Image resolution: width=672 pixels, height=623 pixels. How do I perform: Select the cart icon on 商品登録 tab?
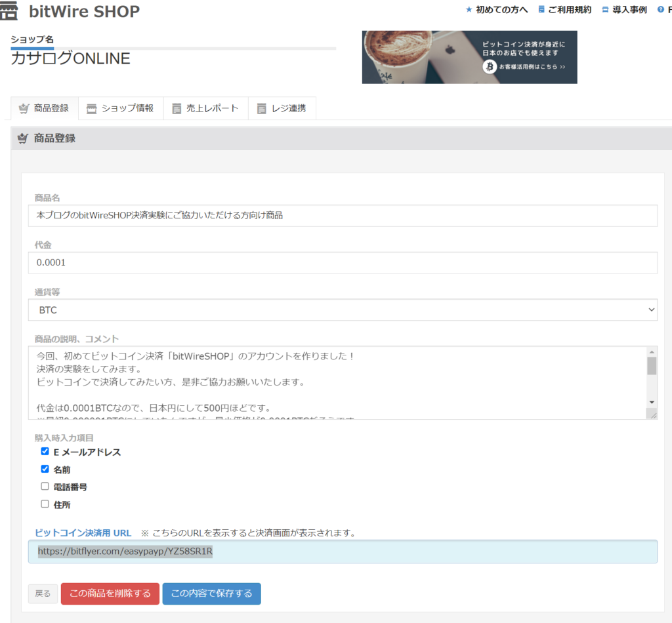coord(26,108)
